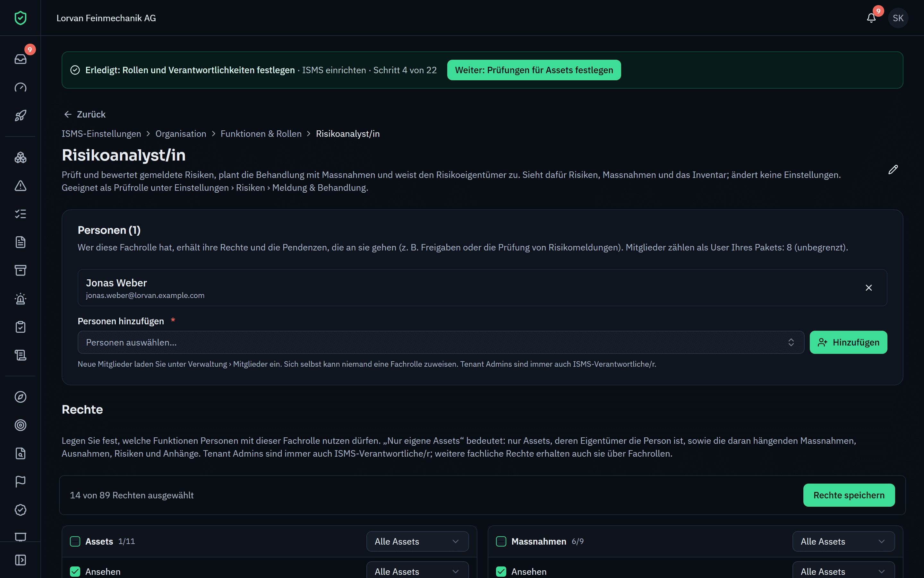Click the Hinzufügen button
Screen dimensions: 924x578
coord(848,343)
